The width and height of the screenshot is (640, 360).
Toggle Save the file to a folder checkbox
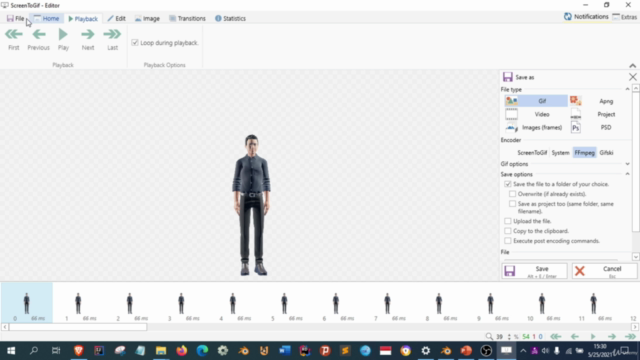pyautogui.click(x=508, y=184)
